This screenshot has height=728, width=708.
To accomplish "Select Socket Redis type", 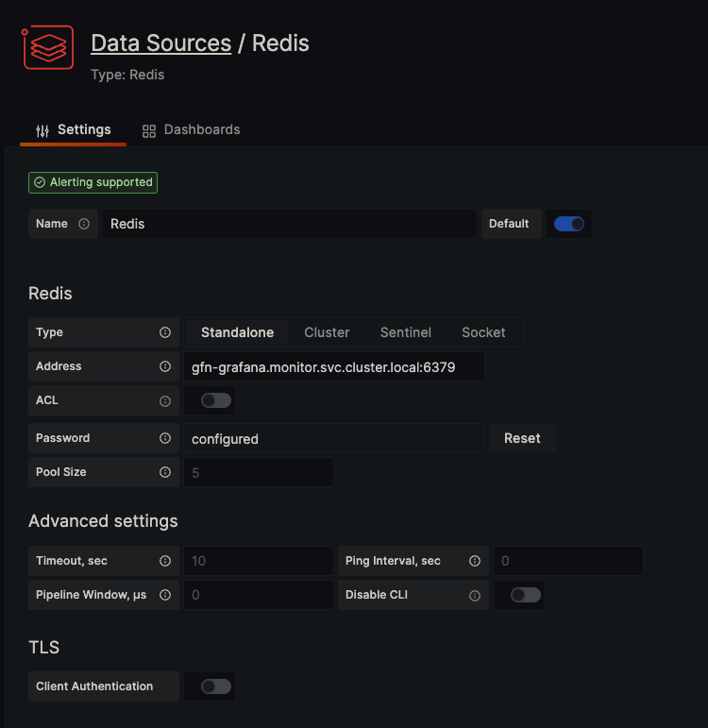I will coord(483,332).
